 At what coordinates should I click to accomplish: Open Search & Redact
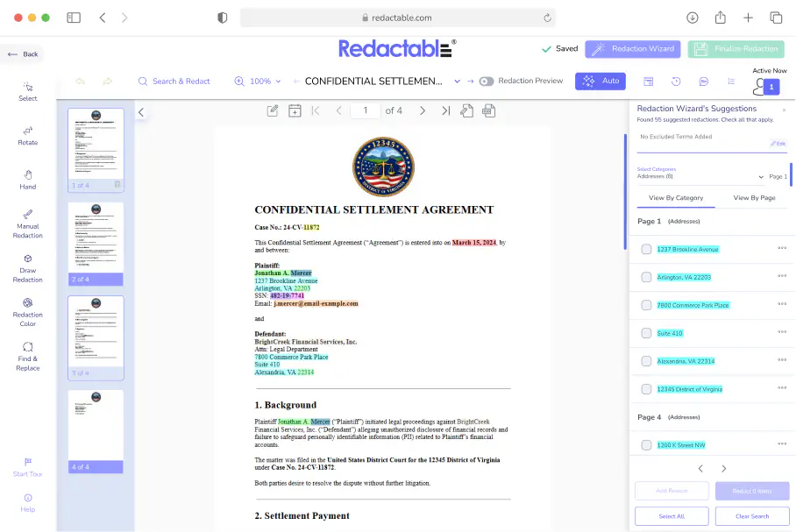(174, 82)
